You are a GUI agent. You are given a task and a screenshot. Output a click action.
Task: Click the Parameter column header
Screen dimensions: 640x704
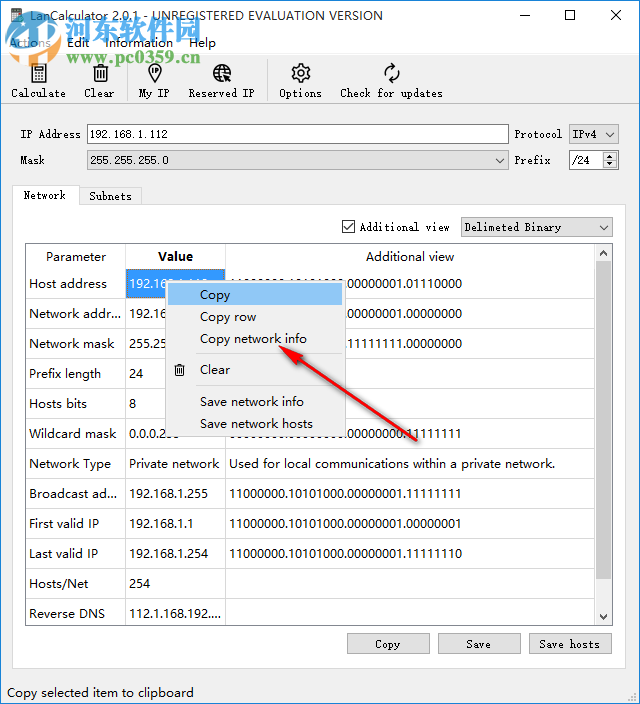coord(76,257)
